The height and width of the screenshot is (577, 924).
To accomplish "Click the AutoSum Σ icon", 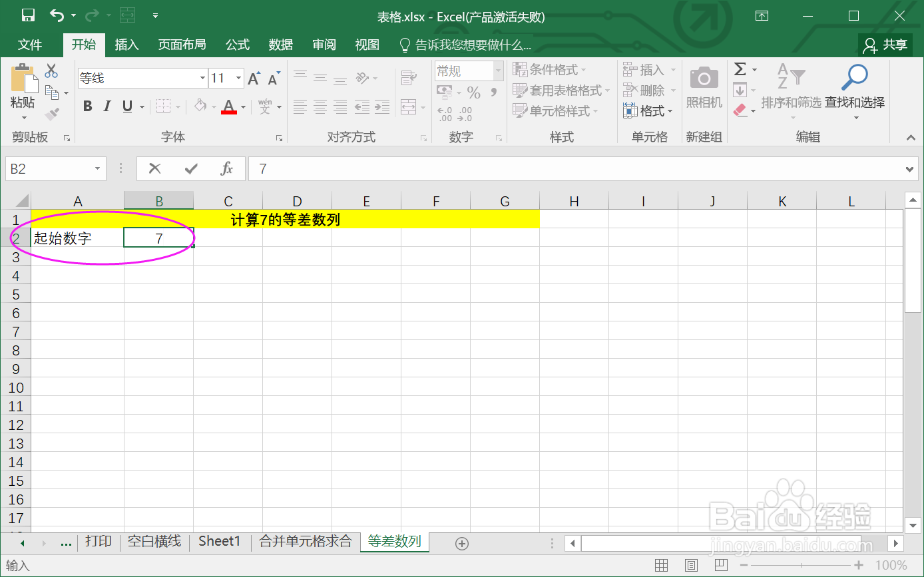I will coord(741,69).
